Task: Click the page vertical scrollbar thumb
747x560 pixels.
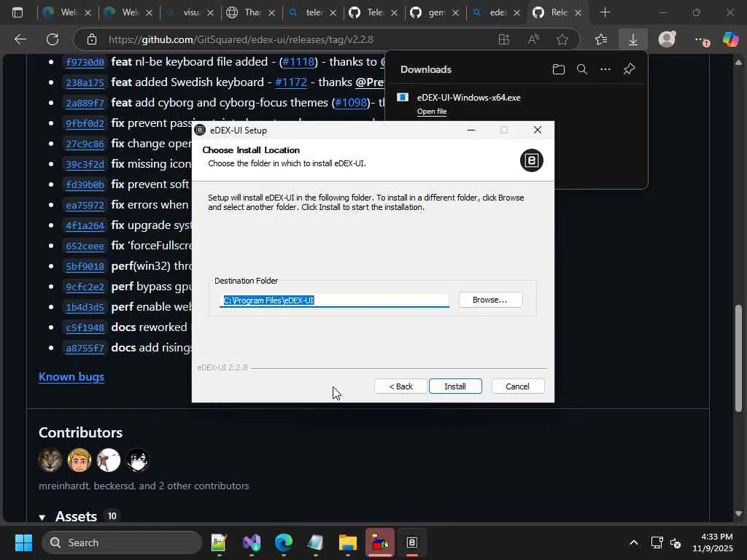Action: [x=738, y=358]
